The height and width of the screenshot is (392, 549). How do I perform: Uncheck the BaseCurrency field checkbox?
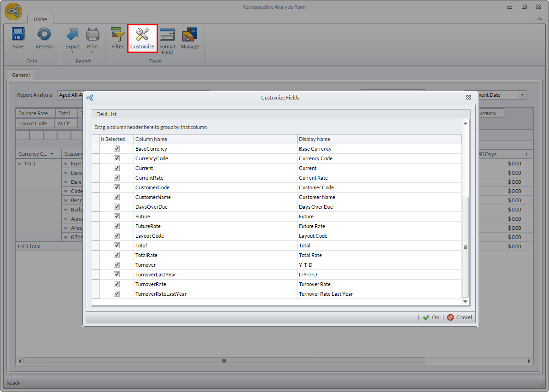117,149
